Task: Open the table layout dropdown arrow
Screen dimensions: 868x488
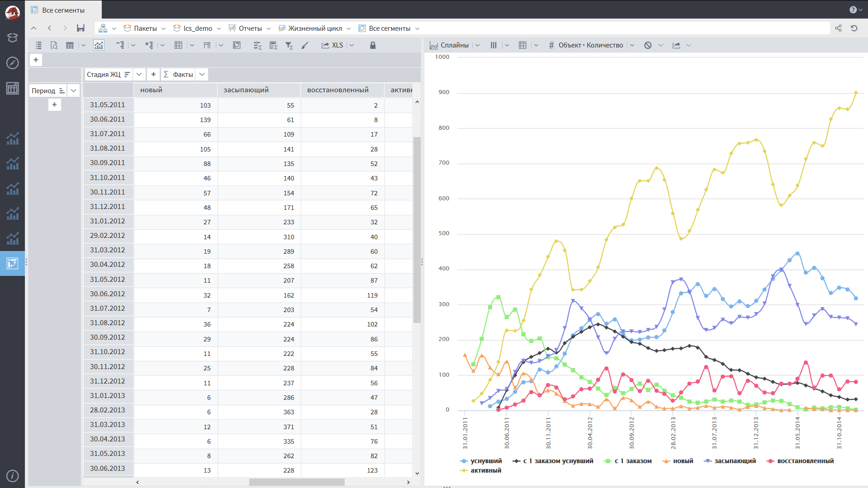Action: pos(83,45)
